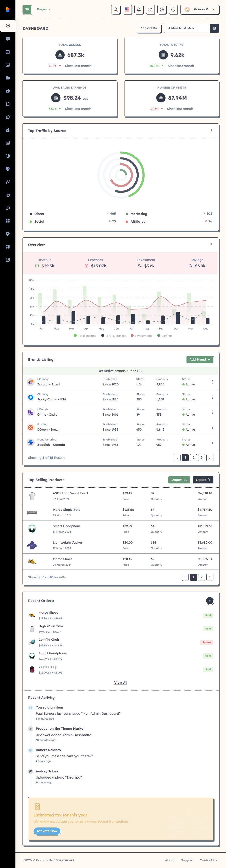
Task: Click the date range field 01 May to 31 May
Action: [187, 28]
